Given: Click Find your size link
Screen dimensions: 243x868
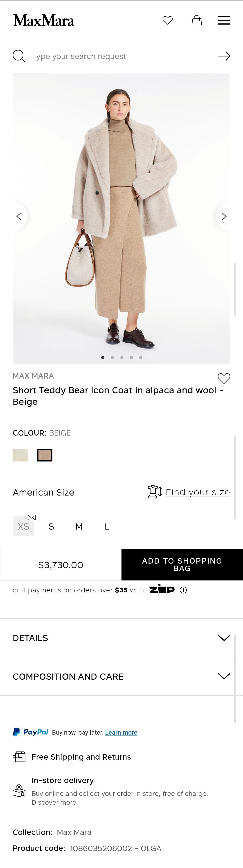Looking at the screenshot, I should coord(198,492).
